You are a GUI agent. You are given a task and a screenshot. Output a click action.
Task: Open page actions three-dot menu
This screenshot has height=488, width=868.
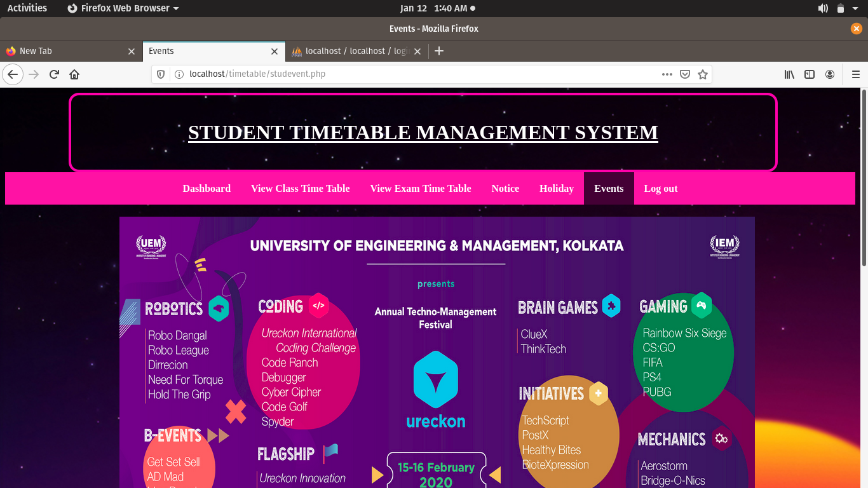[667, 74]
